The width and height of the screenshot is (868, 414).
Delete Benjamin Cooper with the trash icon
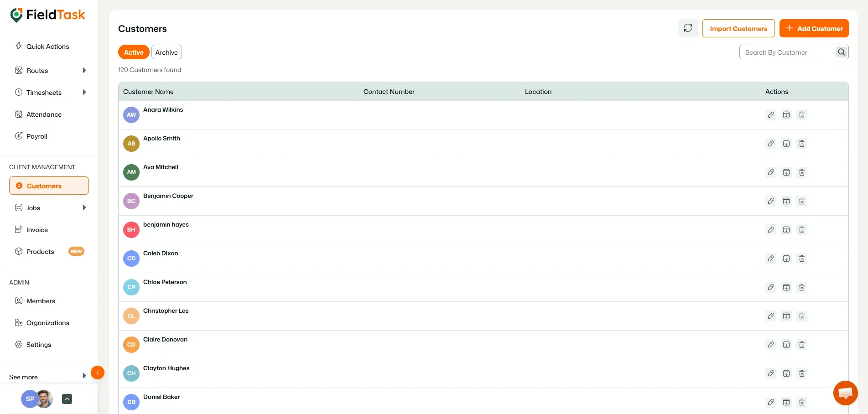click(802, 201)
